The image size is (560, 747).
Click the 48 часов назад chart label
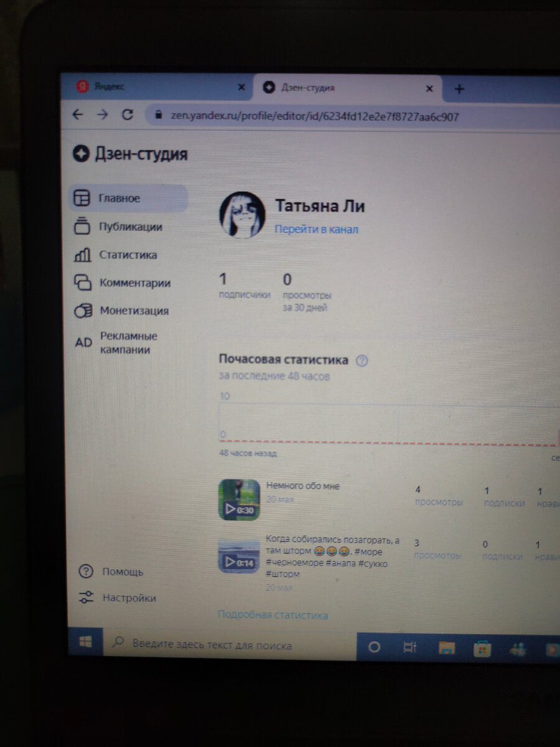[248, 453]
